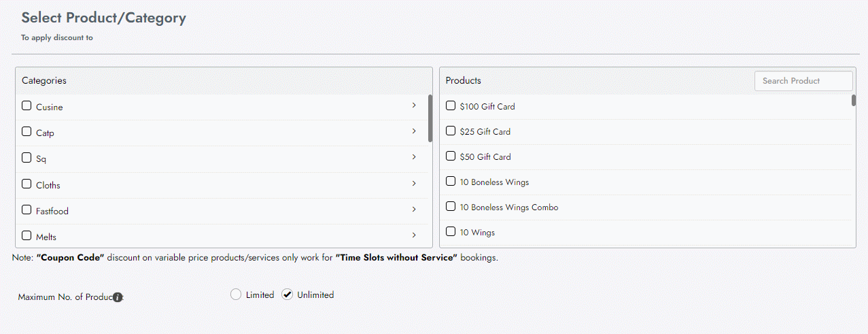This screenshot has height=334, width=868.
Task: Click the info icon beside Maximum No. of Products
Action: [118, 297]
